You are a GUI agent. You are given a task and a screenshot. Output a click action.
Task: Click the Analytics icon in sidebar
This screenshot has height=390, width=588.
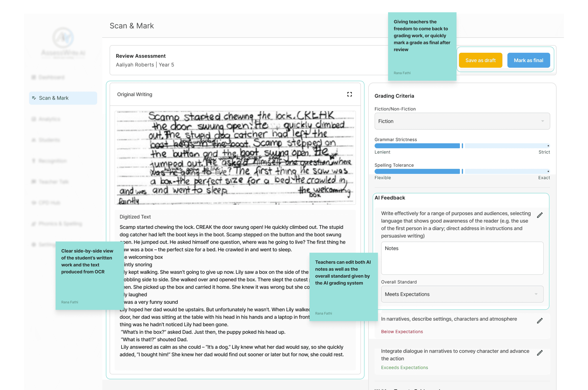click(34, 119)
